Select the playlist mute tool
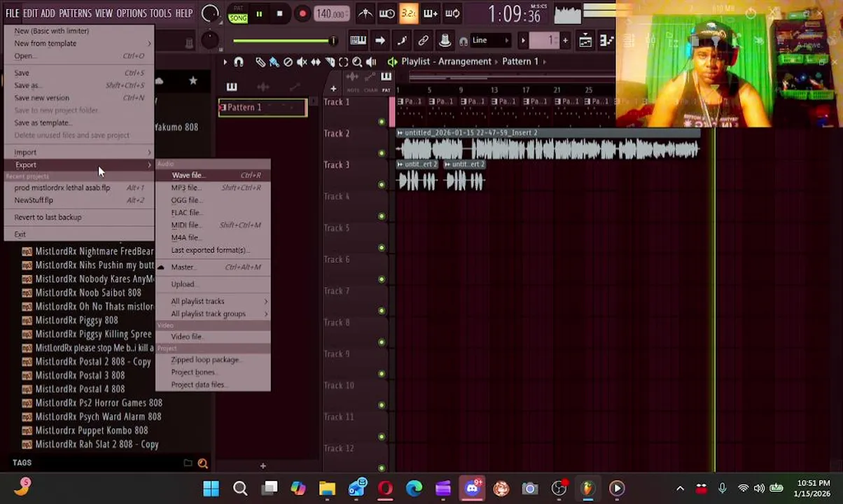Viewport: 843px width, 504px height. tap(302, 62)
